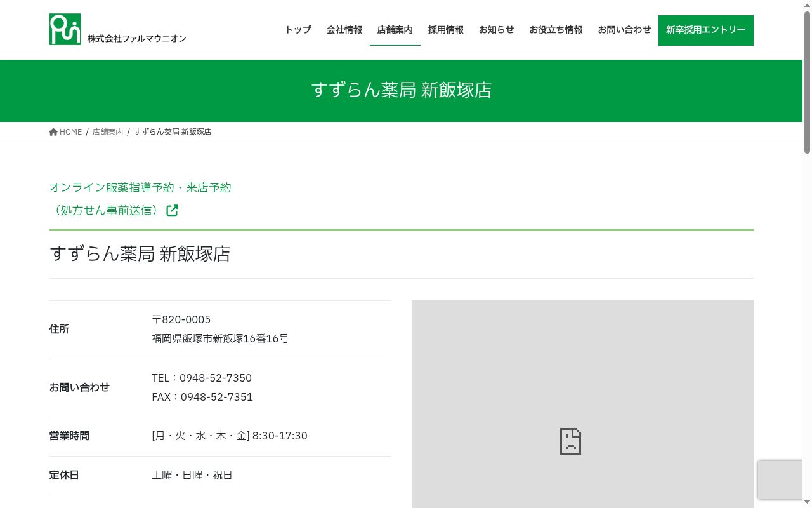Go to 採用情報 in the navigation

[x=446, y=30]
